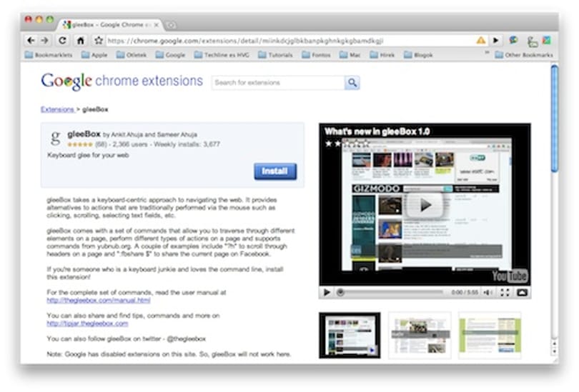The width and height of the screenshot is (579, 392).
Task: Open the Google bookmarks folder
Action: [x=170, y=55]
